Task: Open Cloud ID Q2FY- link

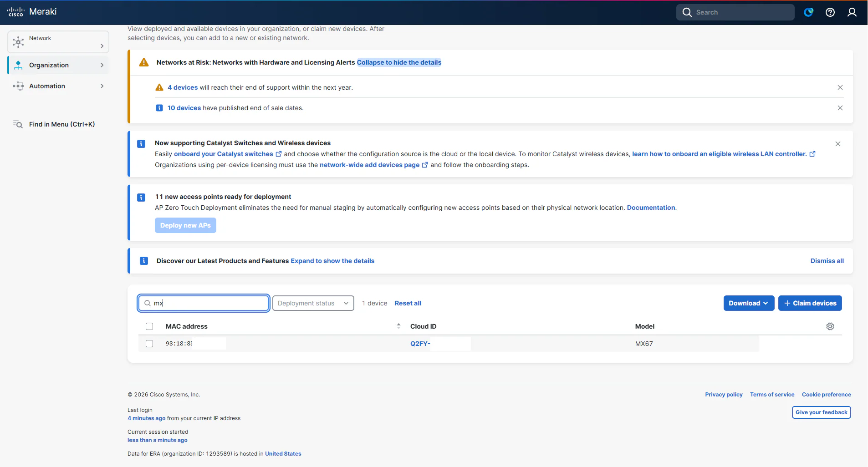Action: pyautogui.click(x=420, y=344)
